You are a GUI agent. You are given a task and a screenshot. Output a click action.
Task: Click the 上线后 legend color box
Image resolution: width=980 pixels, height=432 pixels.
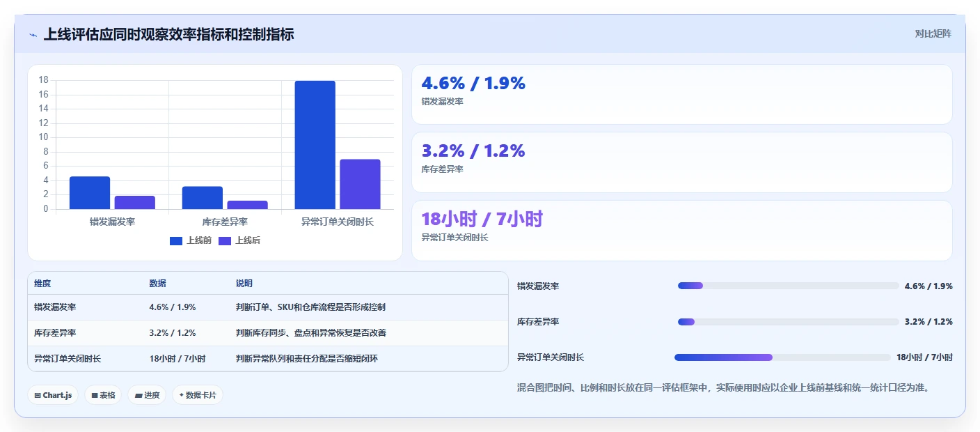click(x=225, y=240)
